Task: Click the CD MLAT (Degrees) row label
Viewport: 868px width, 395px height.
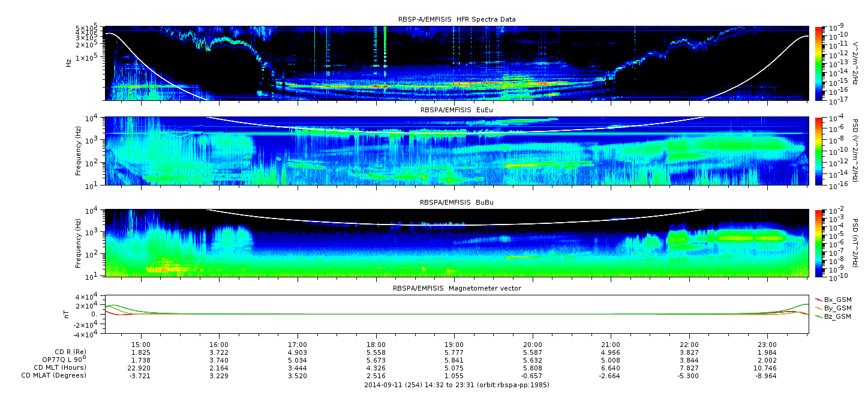Action: tap(55, 375)
